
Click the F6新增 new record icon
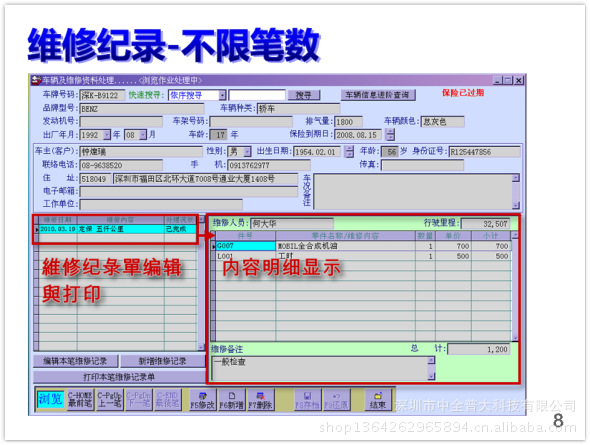(231, 400)
